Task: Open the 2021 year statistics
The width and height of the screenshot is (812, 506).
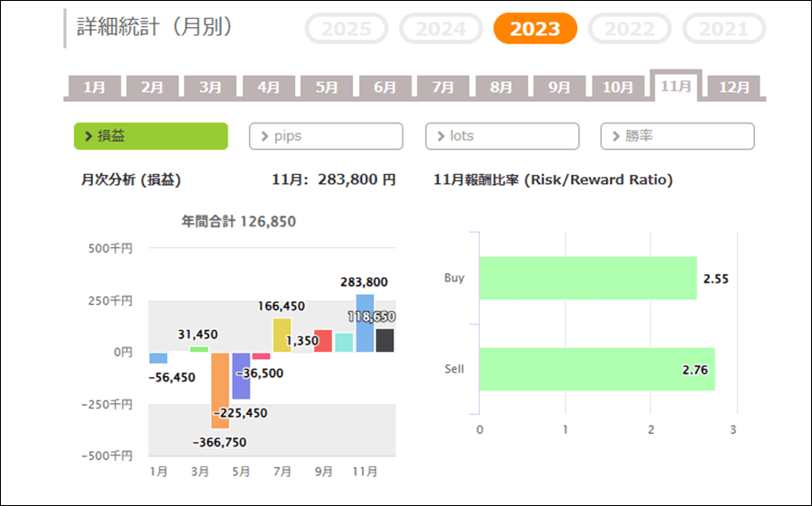Action: [x=724, y=29]
